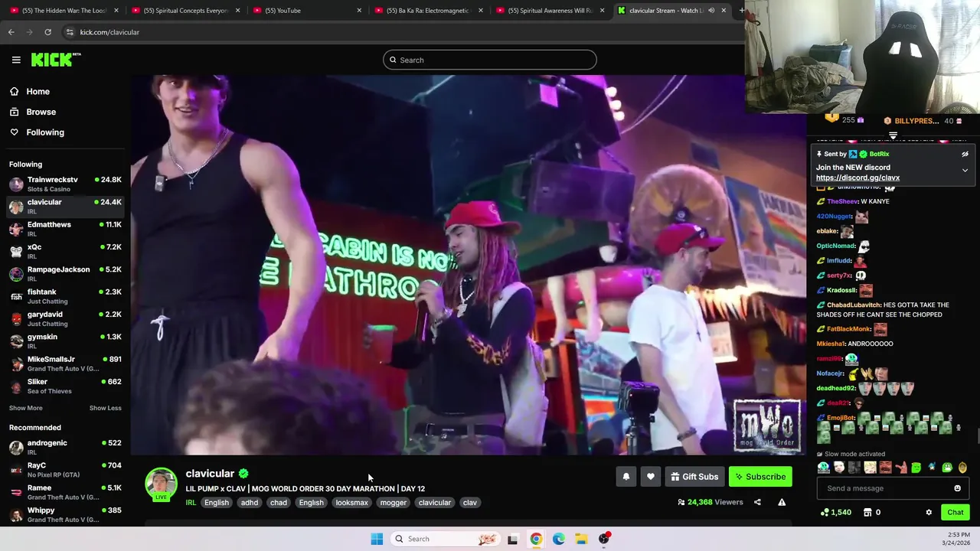The width and height of the screenshot is (980, 551).
Task: Hide the pinned BotRix message
Action: pos(965,154)
